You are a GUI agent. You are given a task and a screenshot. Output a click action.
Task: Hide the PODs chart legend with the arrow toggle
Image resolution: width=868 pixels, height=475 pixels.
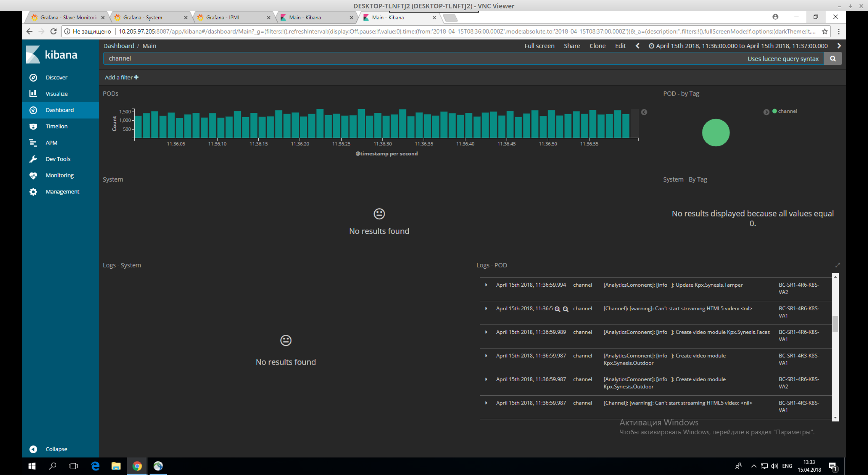click(644, 112)
